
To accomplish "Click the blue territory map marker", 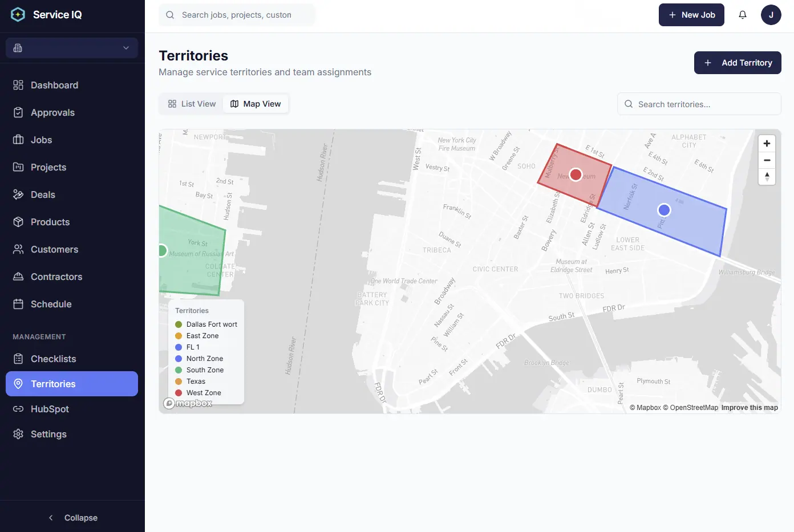I will click(x=664, y=210).
